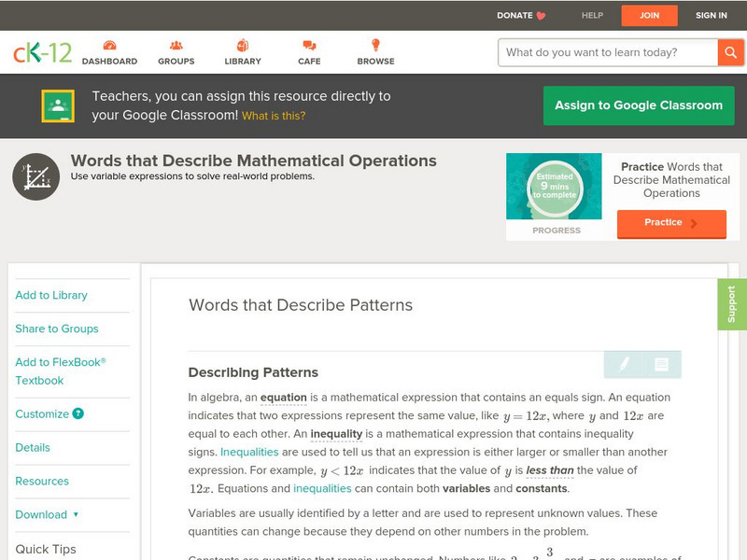The width and height of the screenshot is (747, 560).
Task: Open the lowercase 'inequalities' link in paragraph
Action: [322, 488]
